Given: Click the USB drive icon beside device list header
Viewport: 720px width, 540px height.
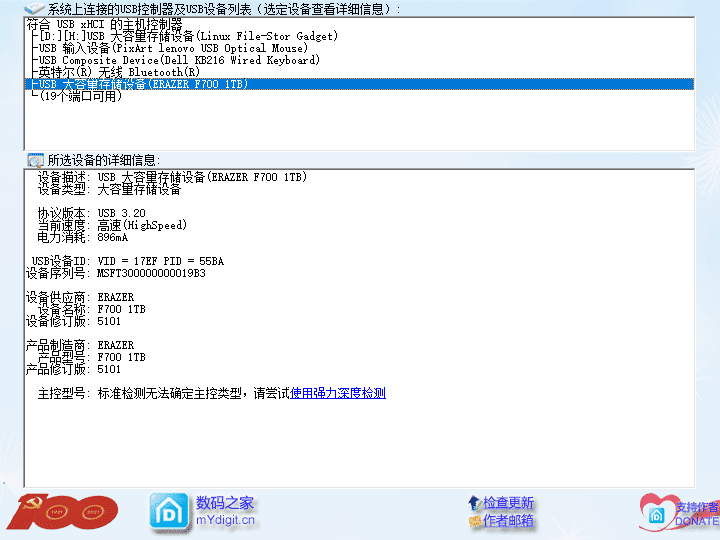Looking at the screenshot, I should pos(34,8).
